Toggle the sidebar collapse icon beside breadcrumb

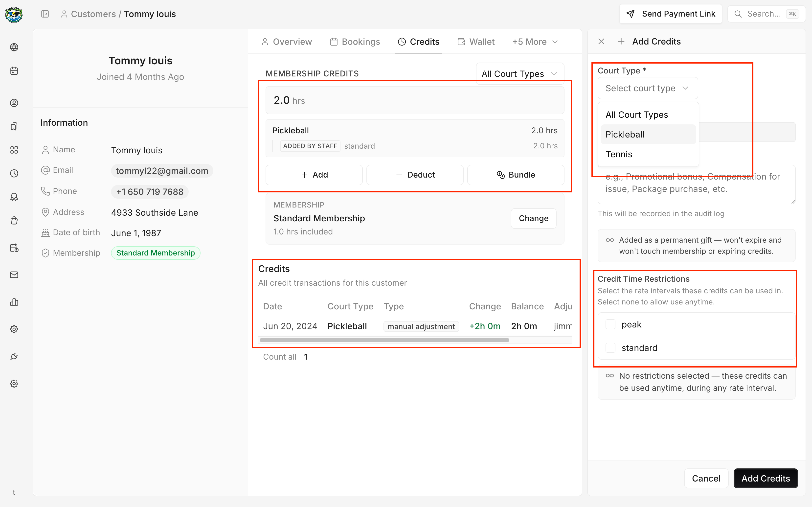point(45,14)
